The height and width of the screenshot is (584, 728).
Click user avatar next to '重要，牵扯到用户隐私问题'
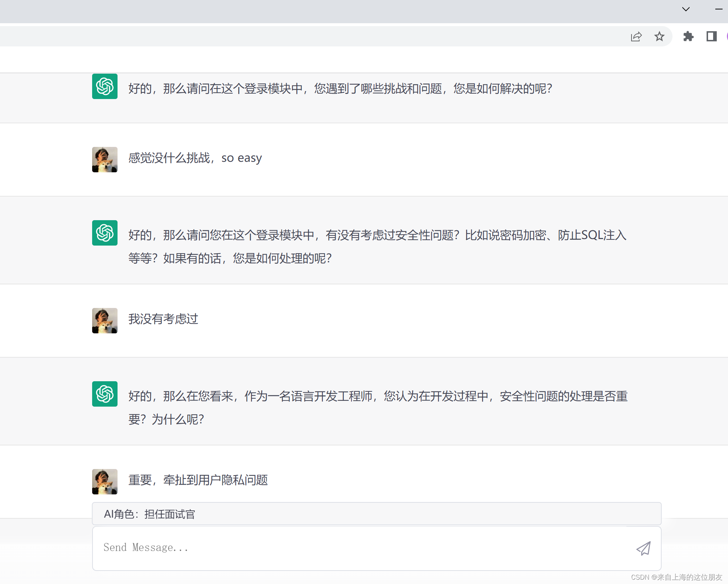pos(104,482)
